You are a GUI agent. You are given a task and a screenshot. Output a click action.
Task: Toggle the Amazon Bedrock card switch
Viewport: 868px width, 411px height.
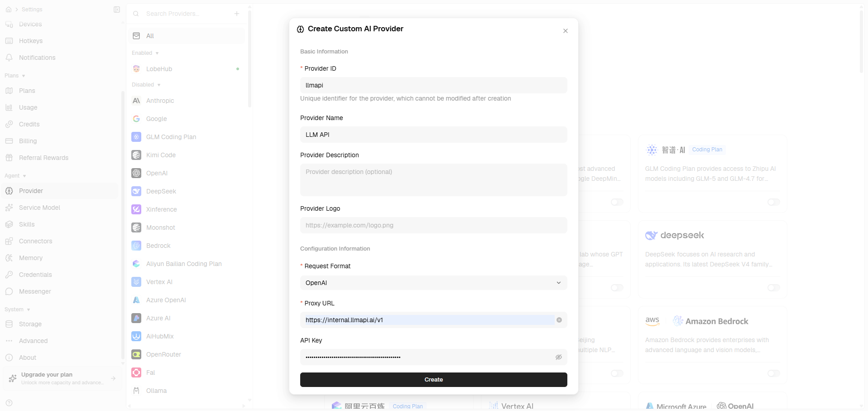(x=774, y=373)
